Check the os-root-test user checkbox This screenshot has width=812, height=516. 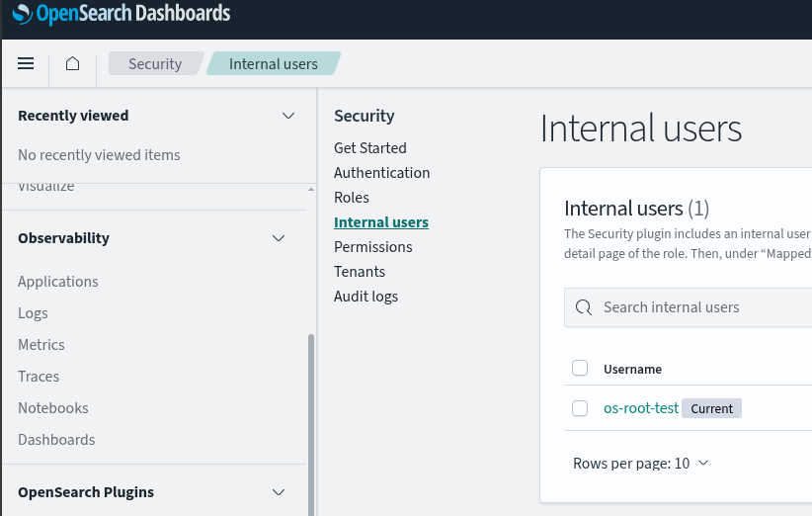pyautogui.click(x=580, y=408)
